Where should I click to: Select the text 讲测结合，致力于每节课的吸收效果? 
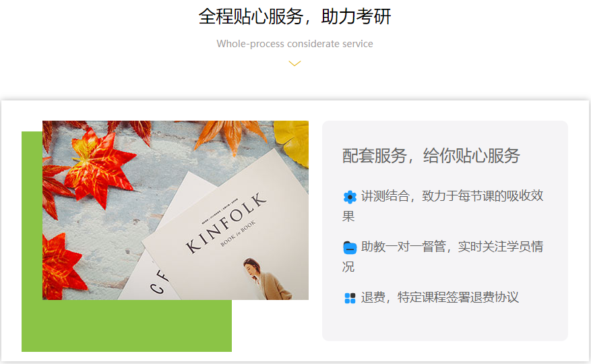[443, 206]
